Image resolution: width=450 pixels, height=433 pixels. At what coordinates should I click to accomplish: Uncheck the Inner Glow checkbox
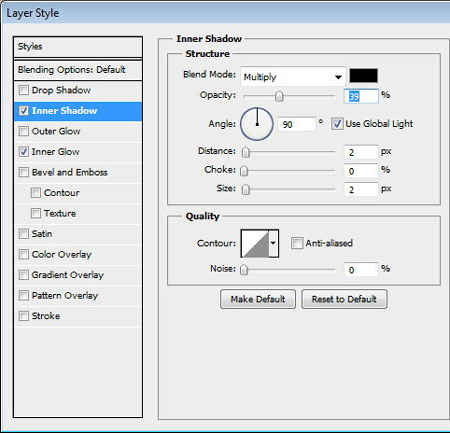[x=24, y=152]
